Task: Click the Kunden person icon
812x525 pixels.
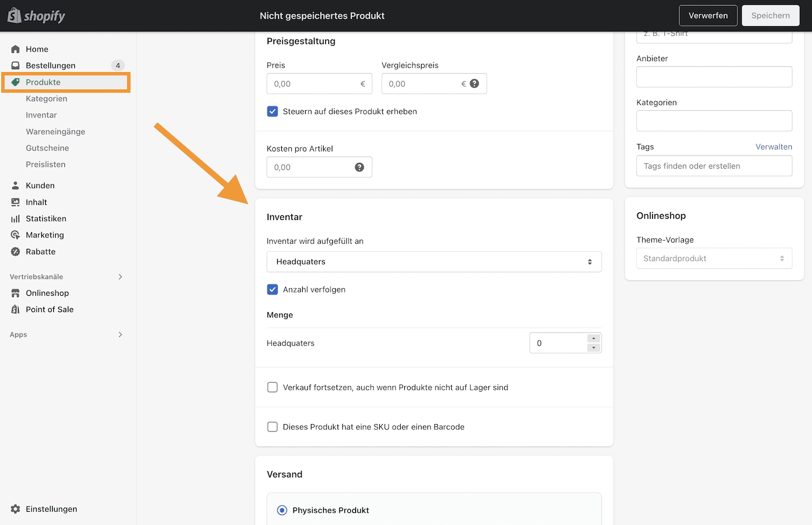Action: (x=16, y=186)
